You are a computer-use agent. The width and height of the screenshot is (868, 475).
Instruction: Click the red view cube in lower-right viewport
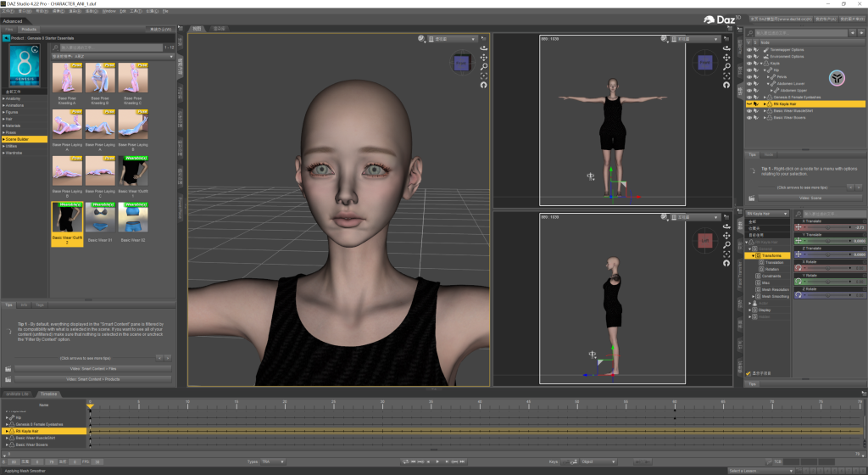pyautogui.click(x=704, y=242)
